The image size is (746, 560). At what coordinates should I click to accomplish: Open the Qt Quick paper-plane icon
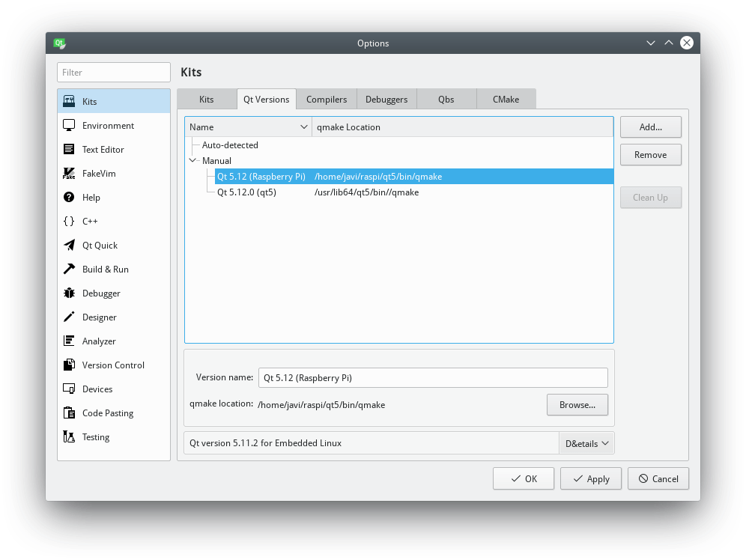[x=69, y=245]
